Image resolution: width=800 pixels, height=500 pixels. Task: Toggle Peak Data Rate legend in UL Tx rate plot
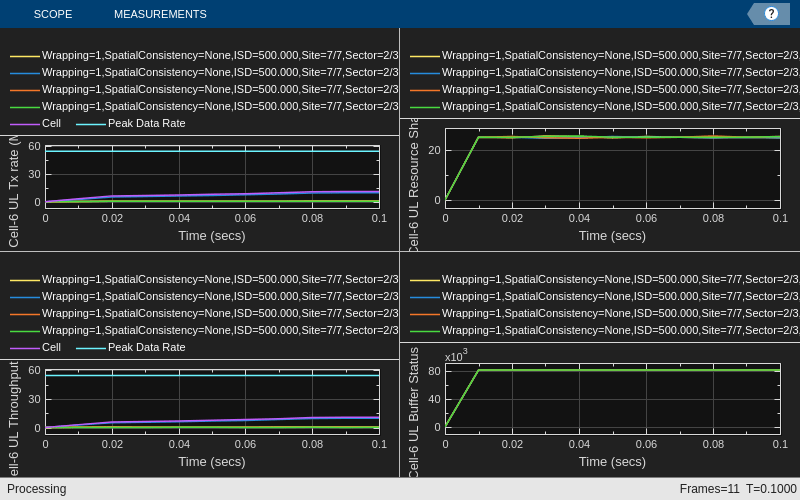pyautogui.click(x=131, y=123)
